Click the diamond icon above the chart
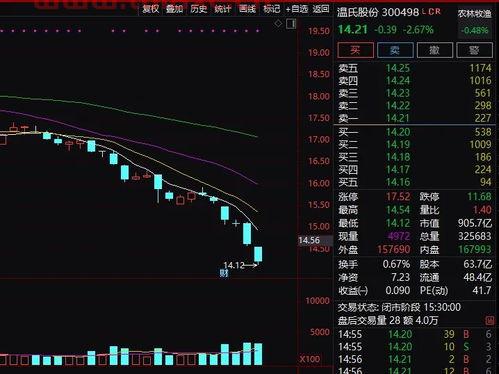 [278, 24]
